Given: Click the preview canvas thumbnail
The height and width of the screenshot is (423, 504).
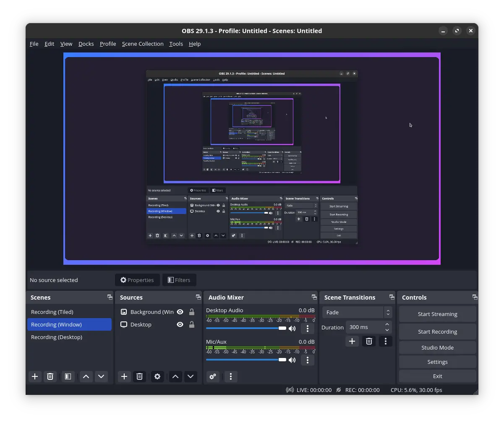Looking at the screenshot, I should pyautogui.click(x=252, y=159).
